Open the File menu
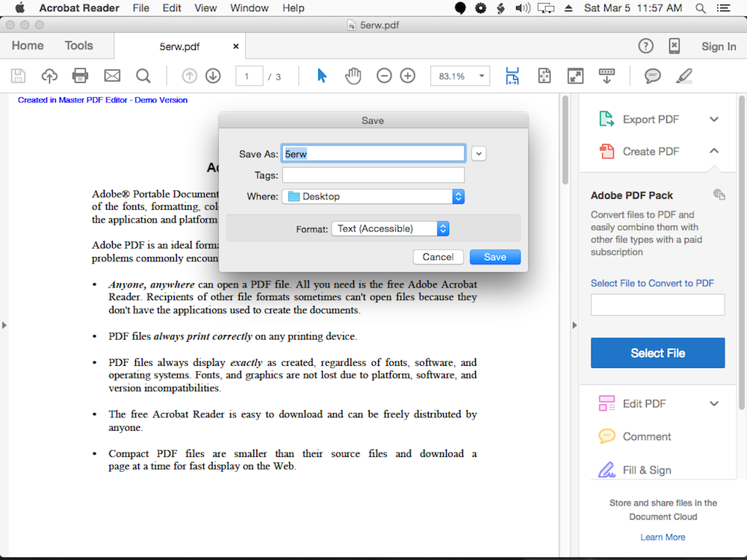This screenshot has width=747, height=560. tap(141, 8)
